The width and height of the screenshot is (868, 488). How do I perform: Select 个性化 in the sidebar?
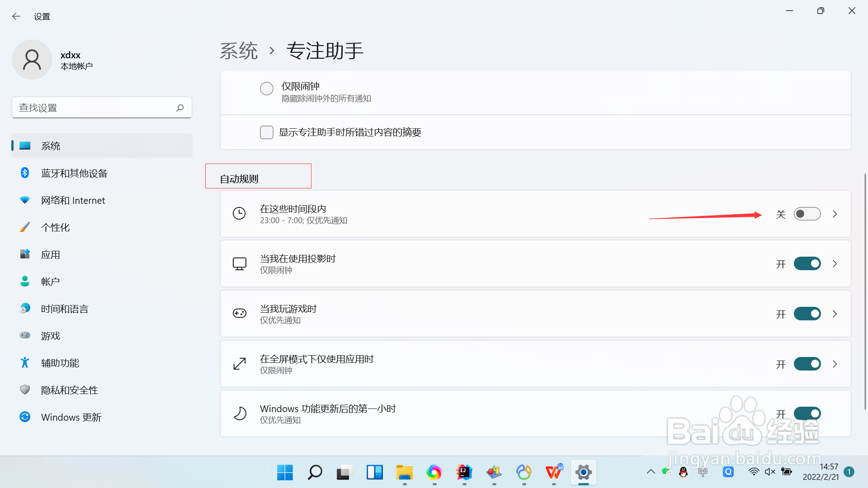pos(55,227)
